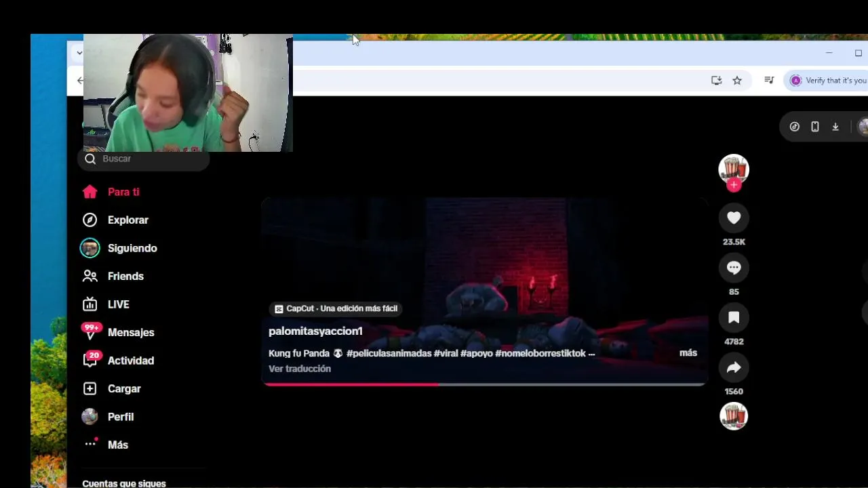Open the palomitasyaccion1 popcorn avatar
Image resolution: width=868 pixels, height=488 pixels.
point(734,168)
